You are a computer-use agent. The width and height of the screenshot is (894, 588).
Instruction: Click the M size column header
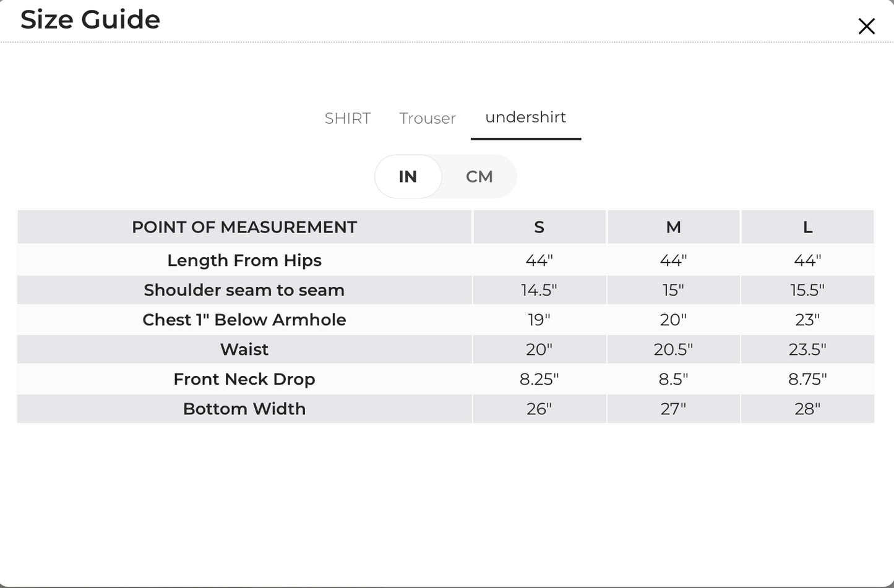pos(673,227)
